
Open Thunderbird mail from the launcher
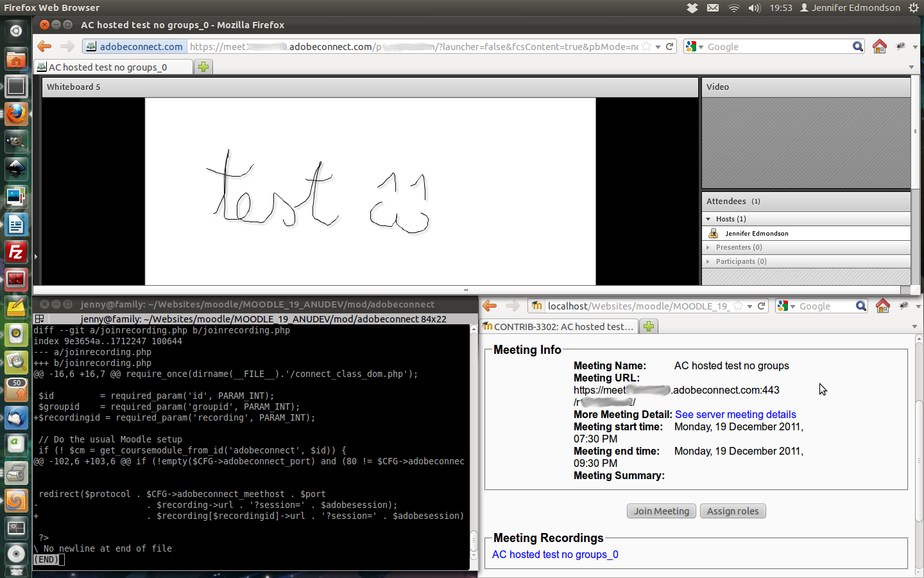[x=16, y=417]
